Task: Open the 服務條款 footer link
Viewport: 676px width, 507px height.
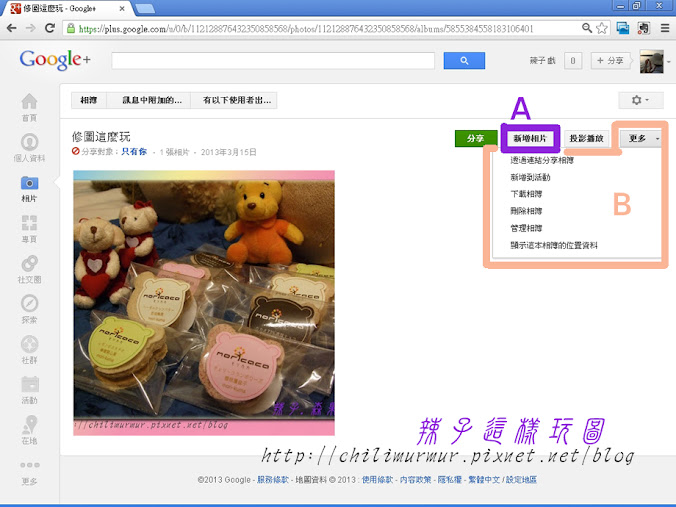Action: (273, 479)
